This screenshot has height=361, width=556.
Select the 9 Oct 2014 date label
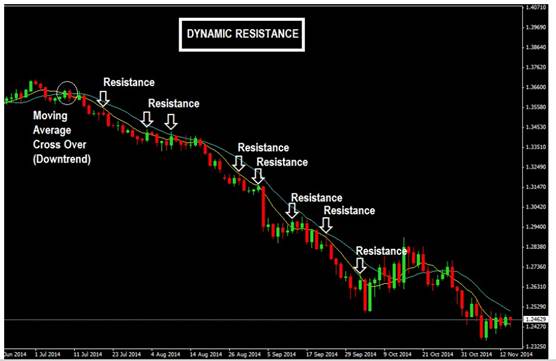pos(397,354)
